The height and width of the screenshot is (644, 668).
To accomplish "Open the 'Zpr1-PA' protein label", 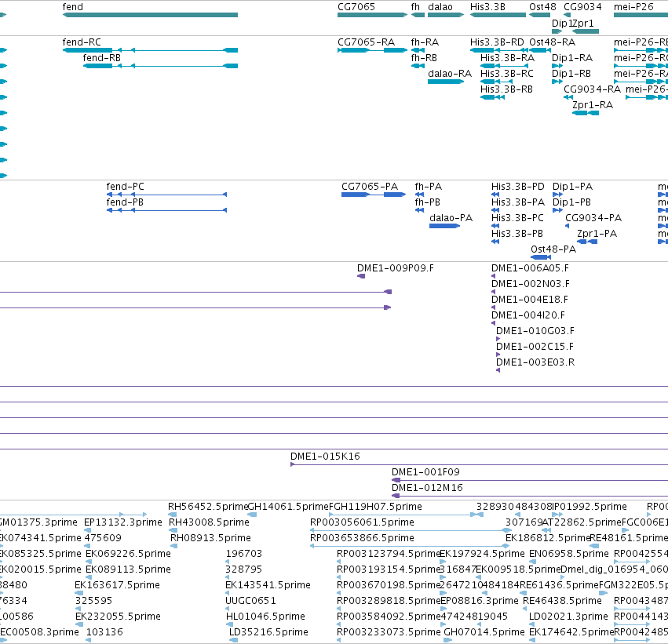I will click(x=597, y=234).
